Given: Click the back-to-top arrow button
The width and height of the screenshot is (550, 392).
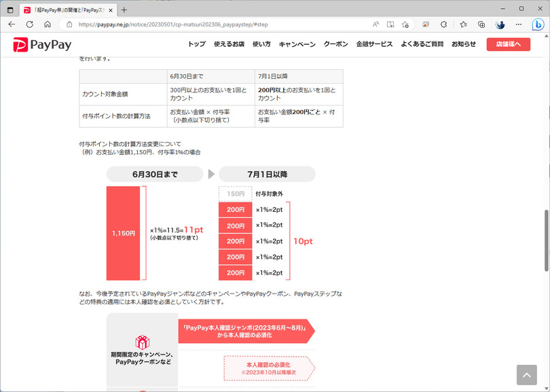Looking at the screenshot, I should click(526, 375).
